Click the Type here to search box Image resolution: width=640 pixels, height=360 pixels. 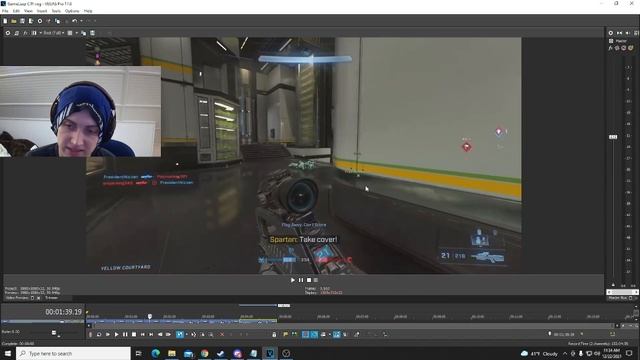point(73,353)
